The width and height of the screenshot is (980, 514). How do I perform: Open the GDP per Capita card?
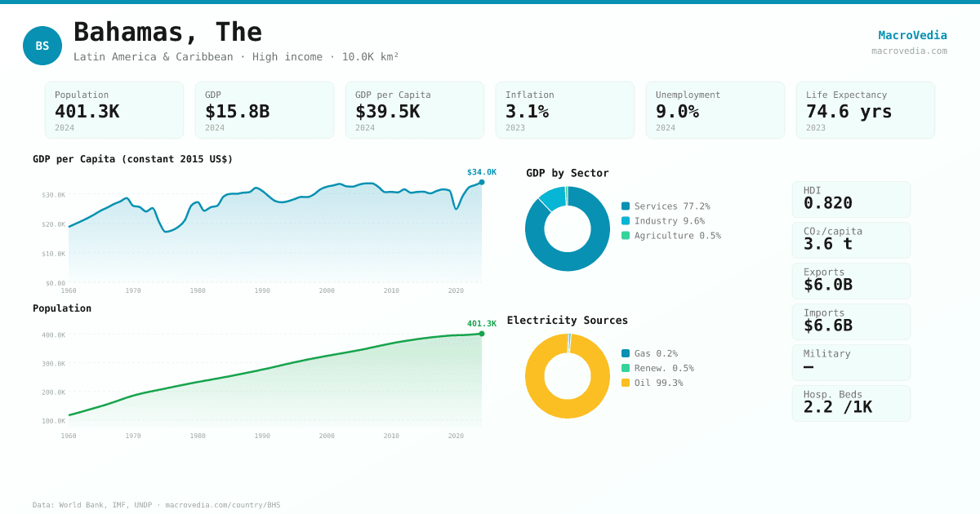coord(415,110)
